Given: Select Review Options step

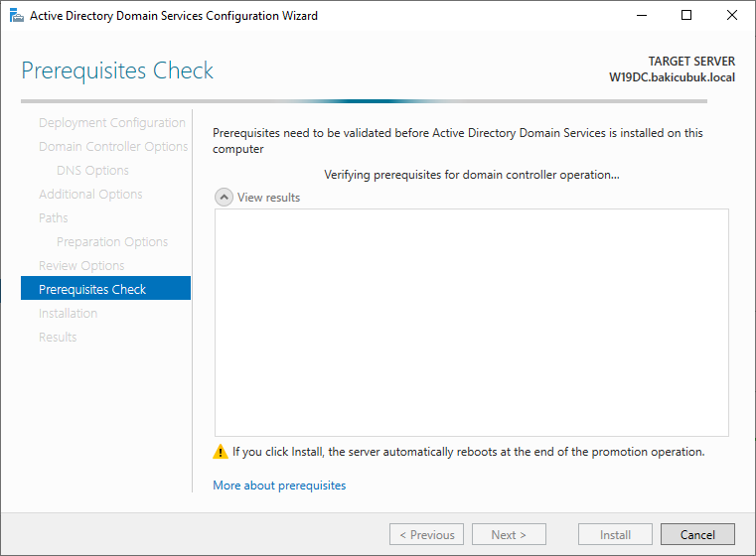Looking at the screenshot, I should click(x=81, y=265).
